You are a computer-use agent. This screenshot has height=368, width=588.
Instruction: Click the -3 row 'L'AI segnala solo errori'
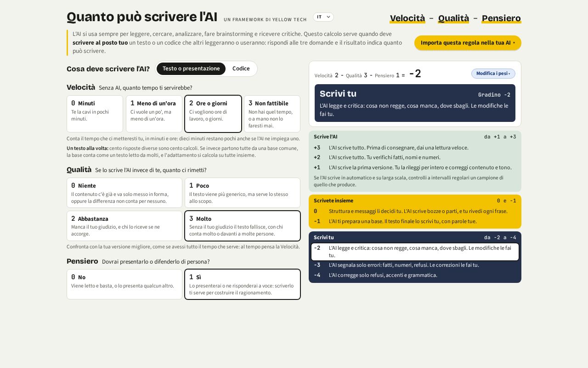tap(415, 265)
